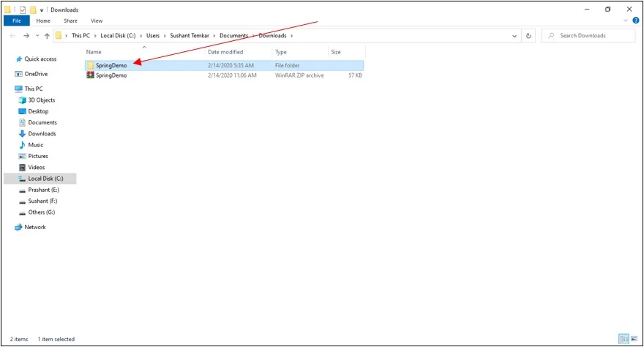This screenshot has height=347, width=644.
Task: Go up one folder level
Action: pyautogui.click(x=48, y=36)
